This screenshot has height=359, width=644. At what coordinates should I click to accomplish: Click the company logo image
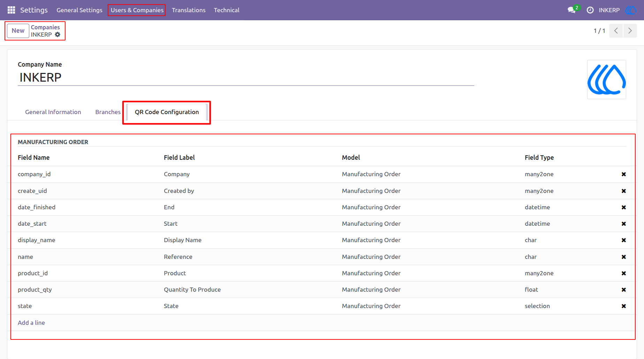[x=607, y=80]
